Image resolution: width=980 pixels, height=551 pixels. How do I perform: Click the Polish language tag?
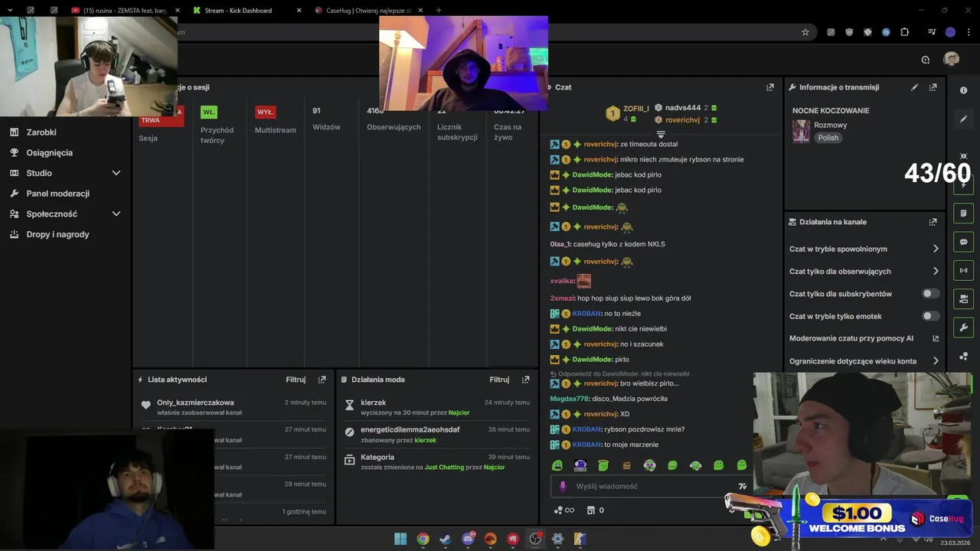(x=828, y=138)
